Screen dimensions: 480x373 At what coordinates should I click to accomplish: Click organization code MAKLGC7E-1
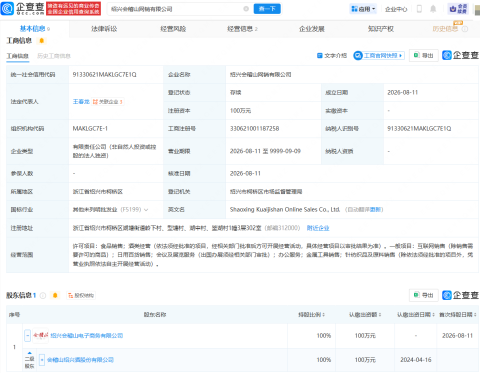click(90, 129)
